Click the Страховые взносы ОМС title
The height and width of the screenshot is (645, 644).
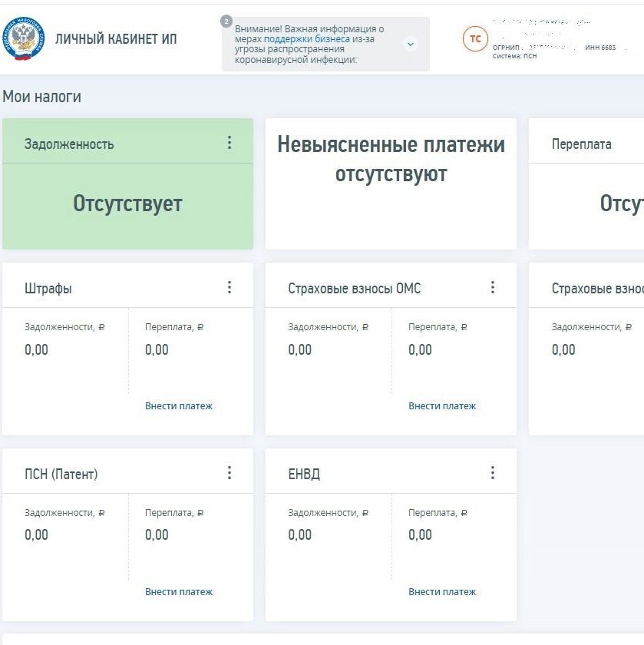[x=354, y=289]
